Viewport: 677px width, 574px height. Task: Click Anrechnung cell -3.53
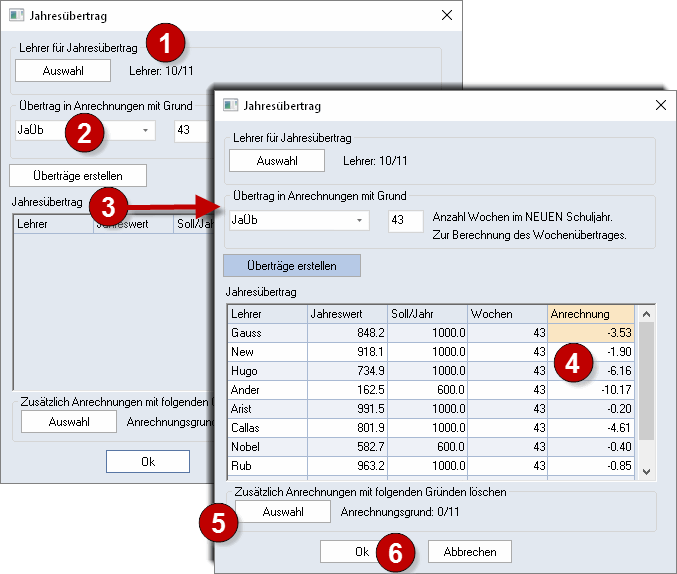(x=591, y=333)
